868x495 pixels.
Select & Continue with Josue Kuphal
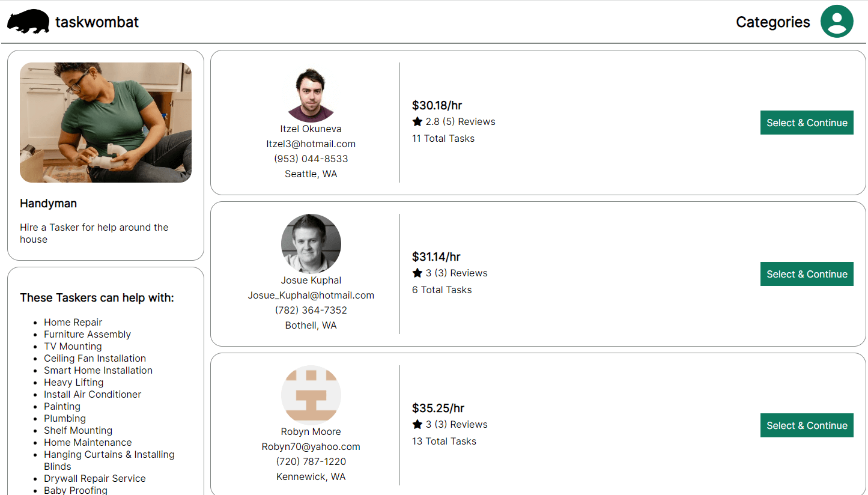807,274
